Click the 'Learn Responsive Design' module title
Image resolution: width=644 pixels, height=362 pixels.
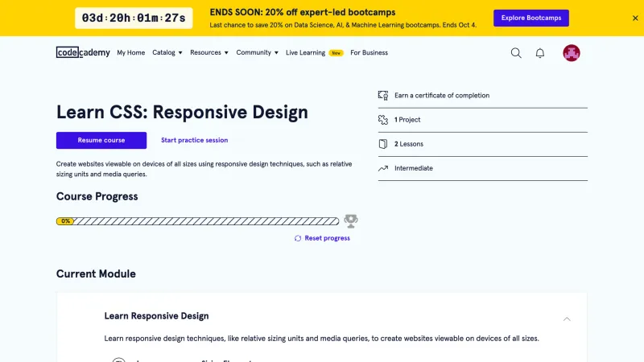tap(156, 316)
